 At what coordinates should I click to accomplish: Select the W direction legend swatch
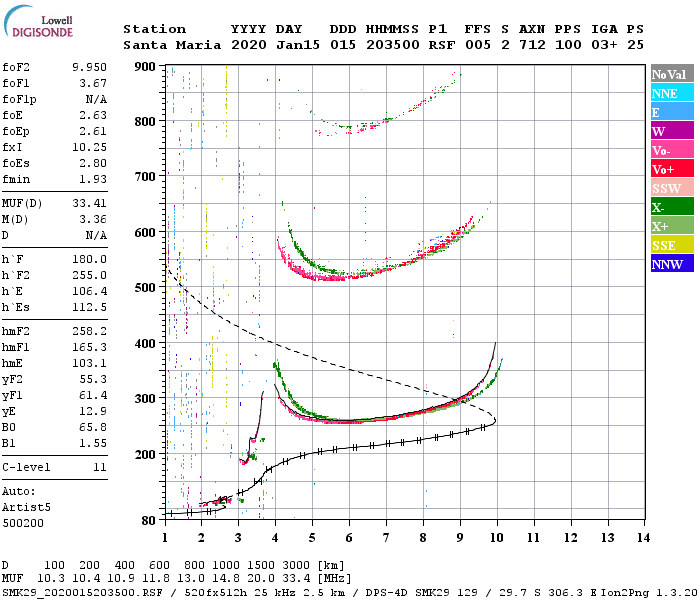[672, 131]
